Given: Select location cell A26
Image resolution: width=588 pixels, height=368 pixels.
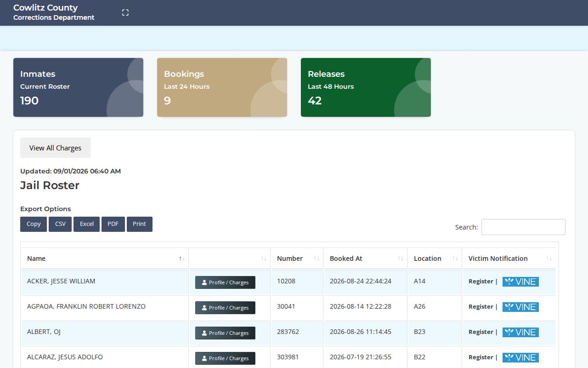Looking at the screenshot, I should pos(420,306).
